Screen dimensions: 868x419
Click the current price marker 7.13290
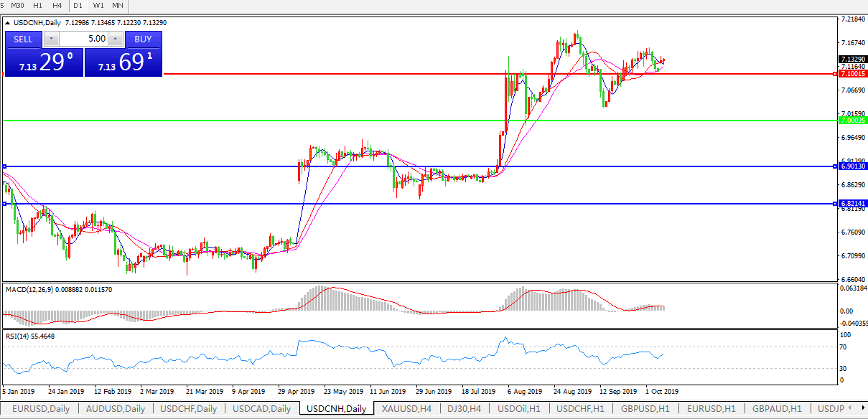853,60
